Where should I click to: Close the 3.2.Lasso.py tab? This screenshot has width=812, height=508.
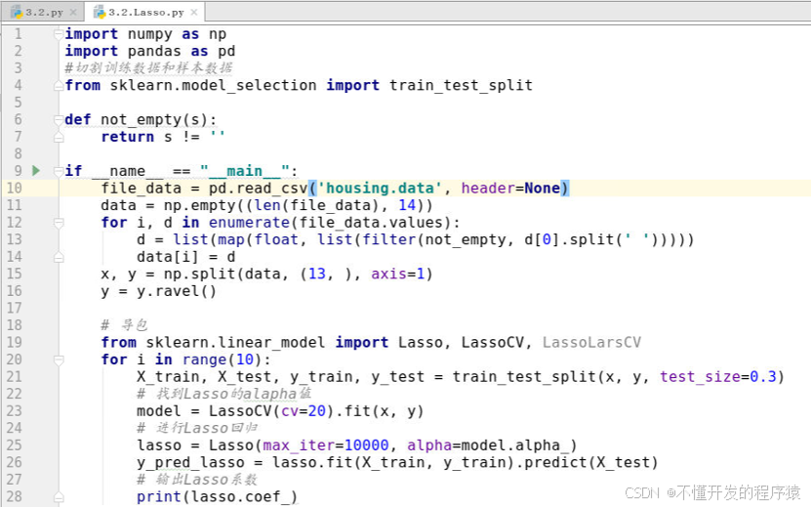click(x=193, y=12)
